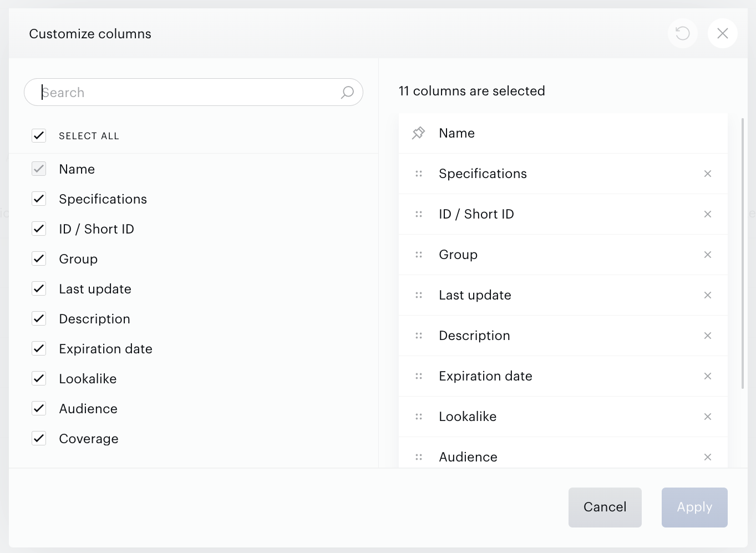This screenshot has width=756, height=553.
Task: Click the drag handle for Audience row
Action: click(419, 457)
